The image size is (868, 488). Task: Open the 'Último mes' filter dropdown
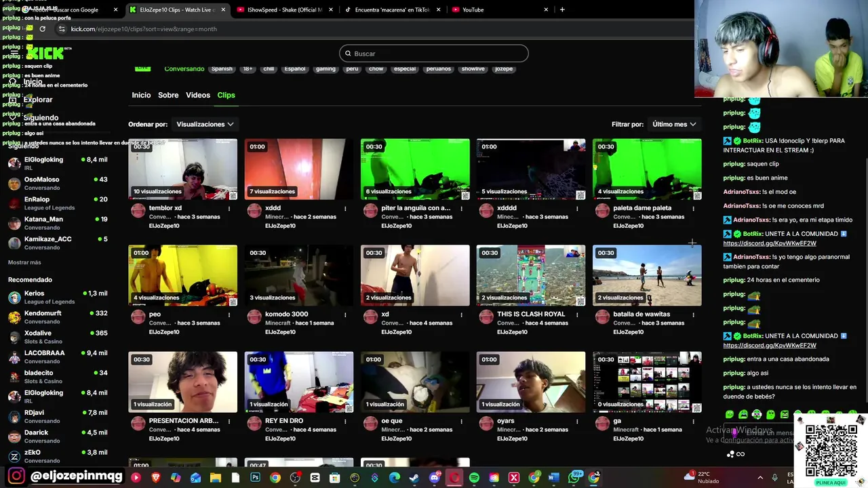pyautogui.click(x=674, y=124)
